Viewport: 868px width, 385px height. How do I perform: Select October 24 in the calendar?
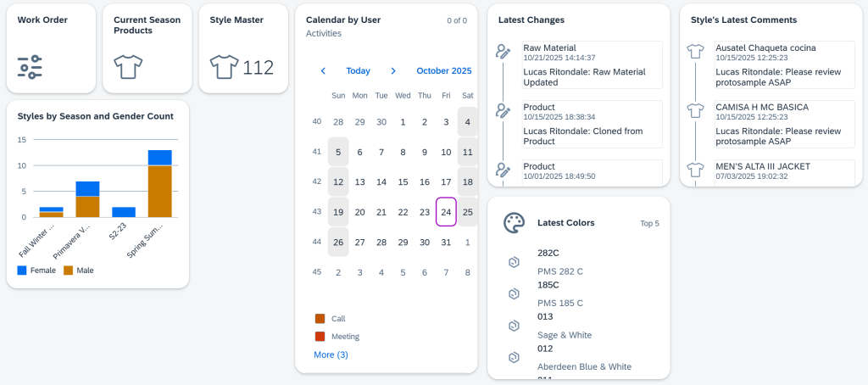446,212
